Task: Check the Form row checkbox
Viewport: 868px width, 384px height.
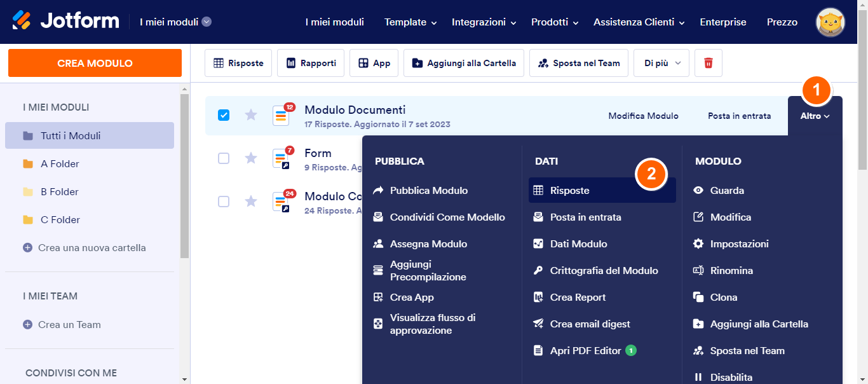Action: 224,158
